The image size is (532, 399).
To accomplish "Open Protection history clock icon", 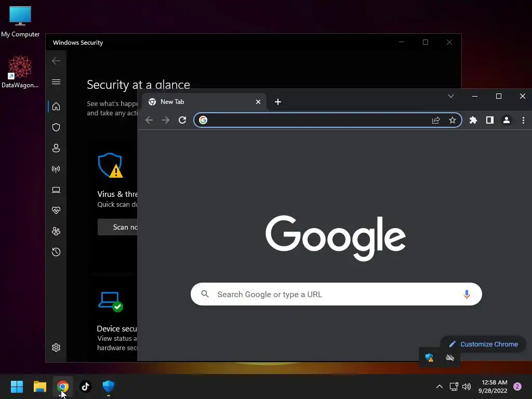I will [56, 252].
